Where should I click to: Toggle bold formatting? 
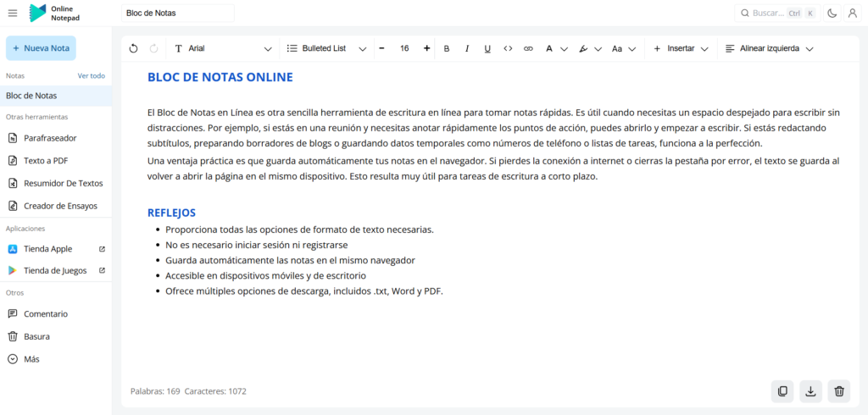click(x=447, y=49)
